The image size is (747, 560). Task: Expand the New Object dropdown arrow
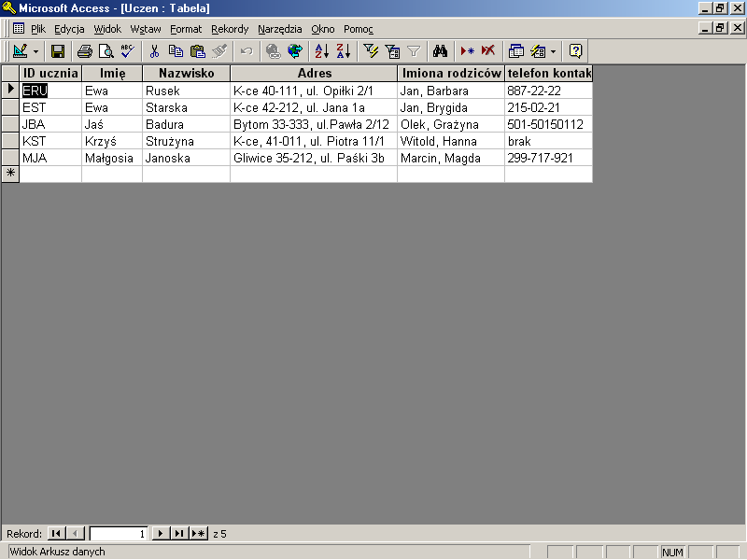tap(553, 51)
